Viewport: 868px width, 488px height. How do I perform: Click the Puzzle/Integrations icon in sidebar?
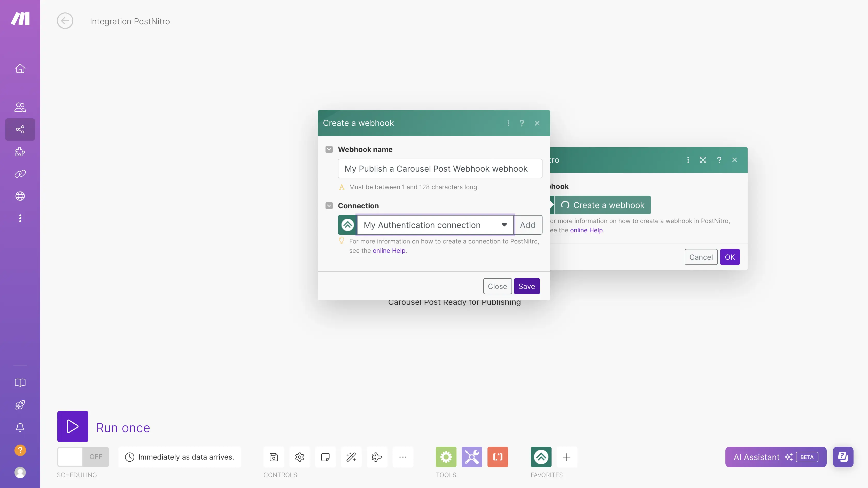click(x=20, y=151)
